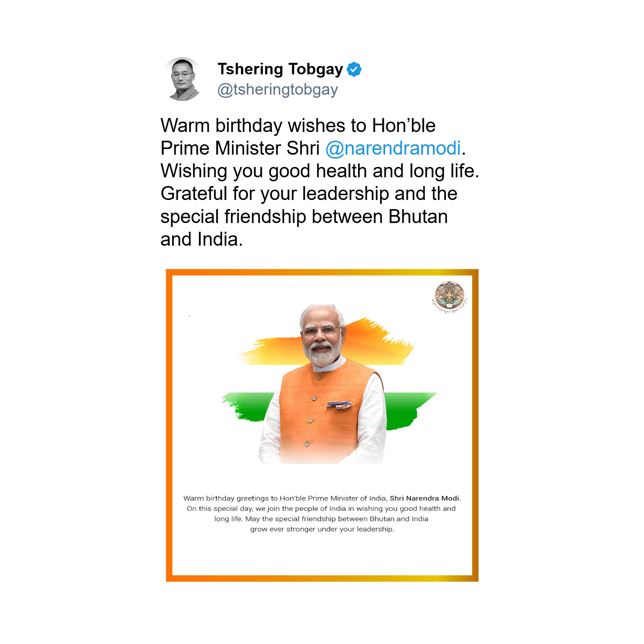
Task: Click the line Grateful for your leadership
Action: point(309,194)
